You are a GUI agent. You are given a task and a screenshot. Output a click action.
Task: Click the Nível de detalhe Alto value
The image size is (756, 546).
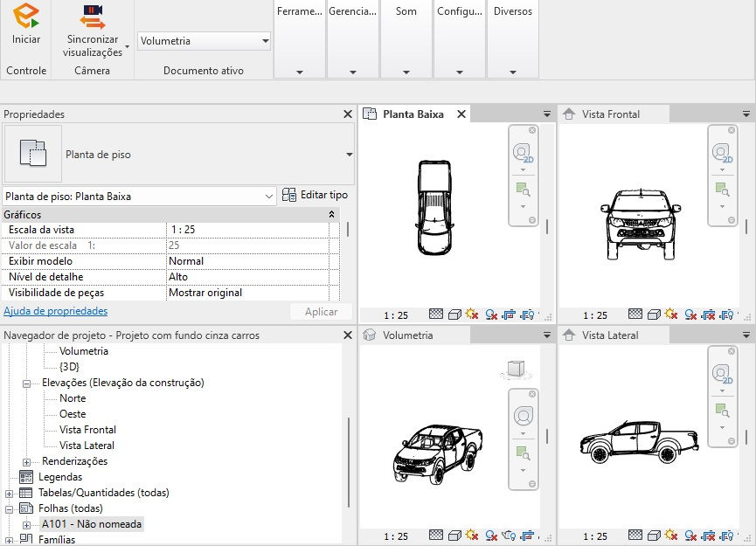coord(247,277)
